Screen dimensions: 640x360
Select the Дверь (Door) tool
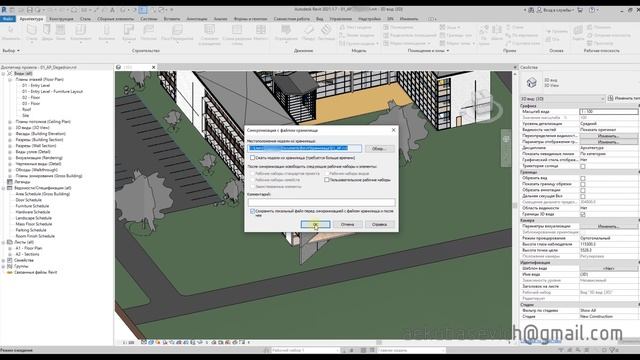point(47,33)
